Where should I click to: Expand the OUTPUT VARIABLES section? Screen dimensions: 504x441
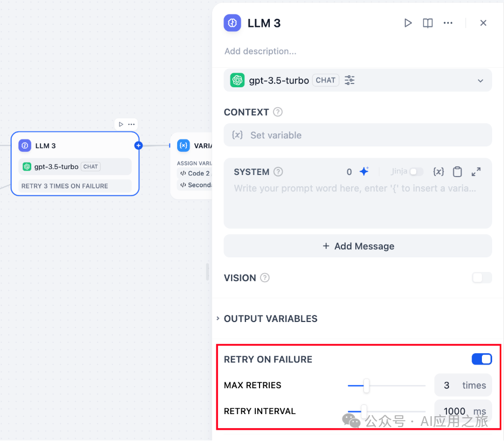pyautogui.click(x=270, y=319)
